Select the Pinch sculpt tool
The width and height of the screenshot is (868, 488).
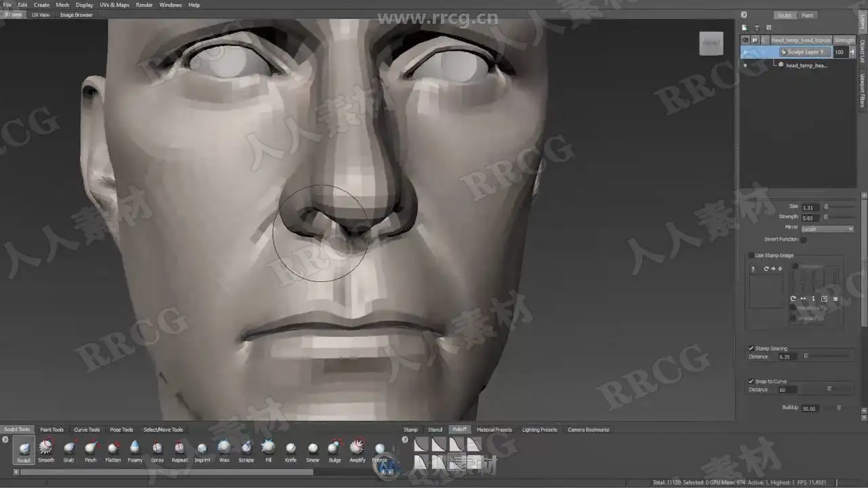point(90,450)
